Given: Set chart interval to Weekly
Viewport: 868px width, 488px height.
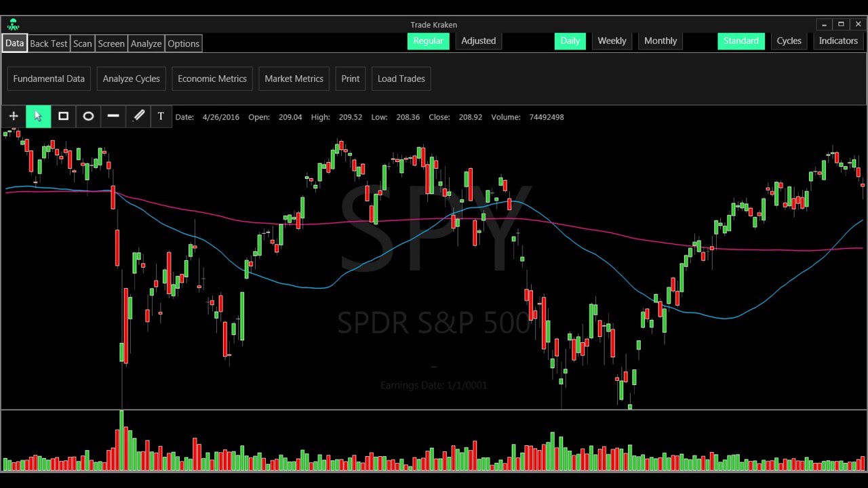Looking at the screenshot, I should point(612,41).
